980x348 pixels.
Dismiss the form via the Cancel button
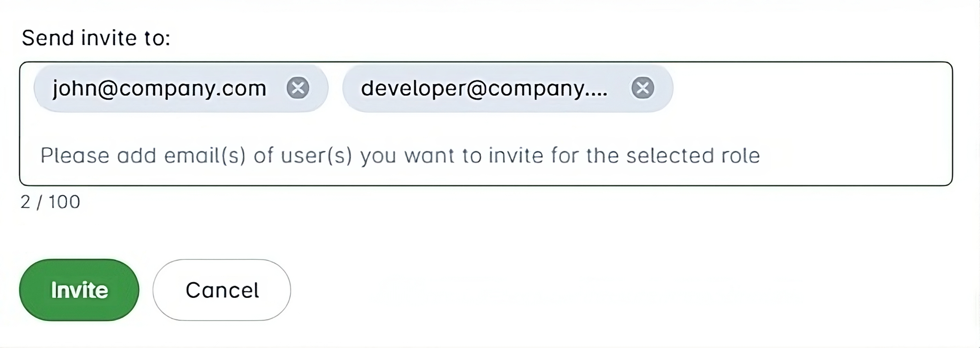222,290
